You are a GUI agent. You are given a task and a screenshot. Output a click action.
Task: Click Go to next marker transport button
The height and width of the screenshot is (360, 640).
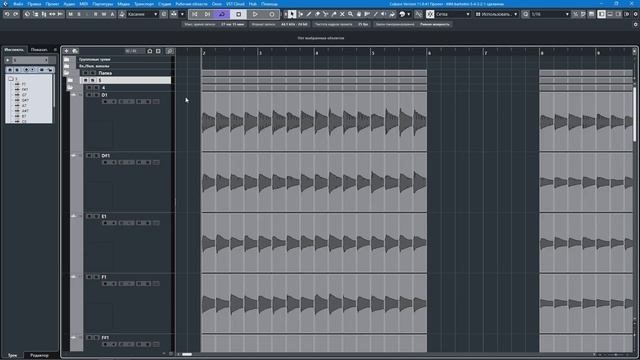click(x=207, y=14)
